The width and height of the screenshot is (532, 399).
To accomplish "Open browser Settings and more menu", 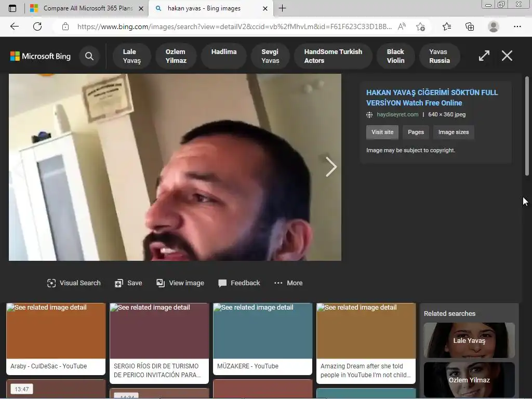I will pos(517,26).
